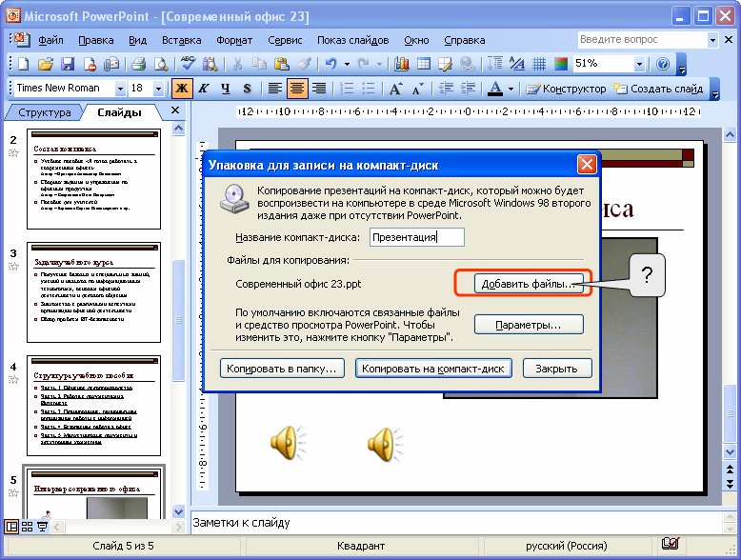This screenshot has width=741, height=560.
Task: Select slide 4 thumbnail
Action: (x=93, y=406)
